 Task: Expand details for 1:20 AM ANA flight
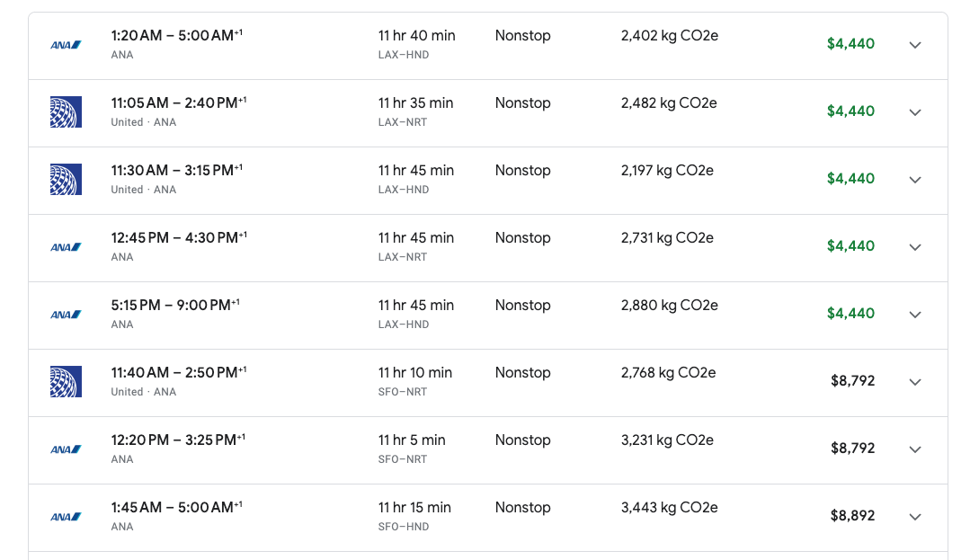[x=914, y=45]
